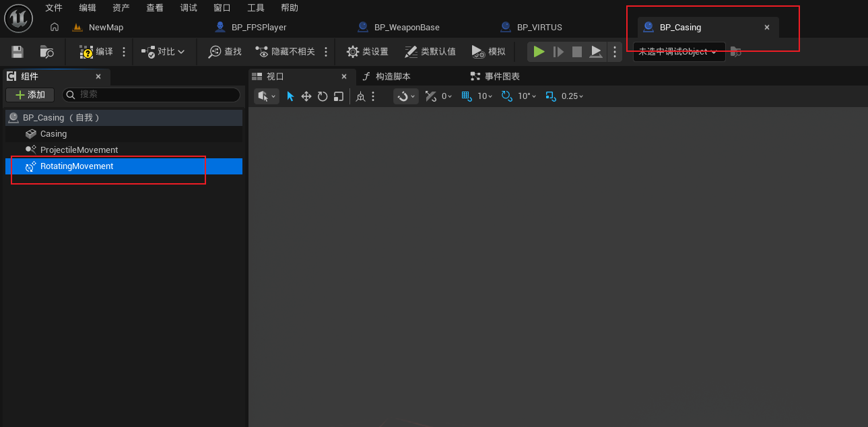Viewport: 868px width, 427px height.
Task: Select the Casing component
Action: [x=124, y=134]
